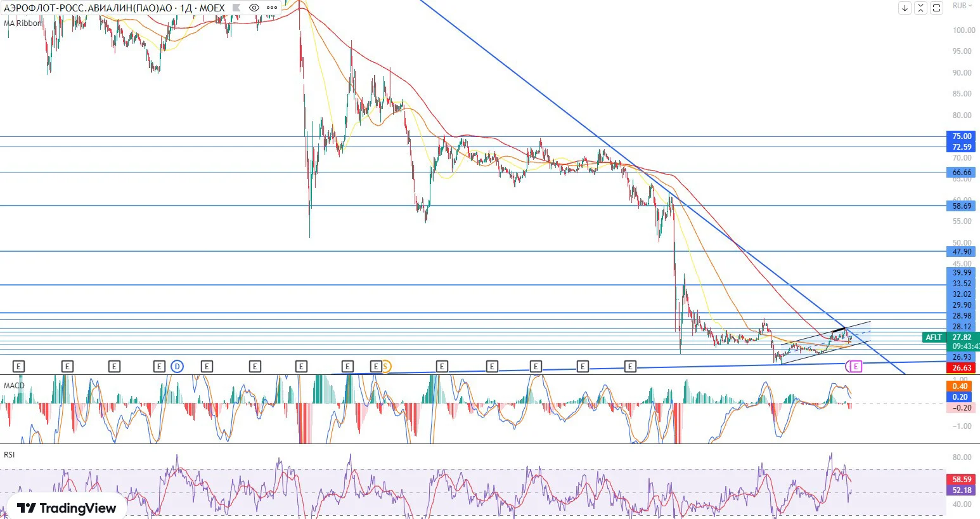This screenshot has height=519, width=980.
Task: Select the 32.02 price label
Action: click(x=962, y=294)
